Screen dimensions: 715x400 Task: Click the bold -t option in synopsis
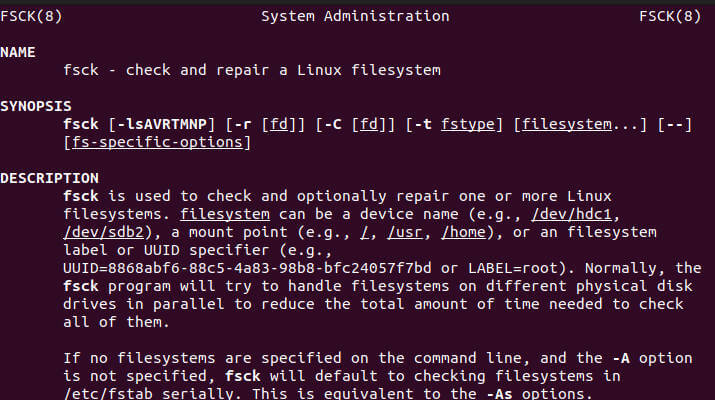coord(419,124)
